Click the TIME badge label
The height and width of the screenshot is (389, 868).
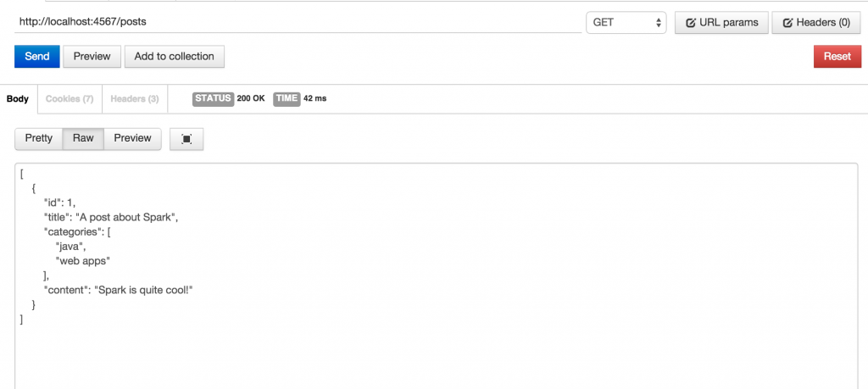[287, 98]
